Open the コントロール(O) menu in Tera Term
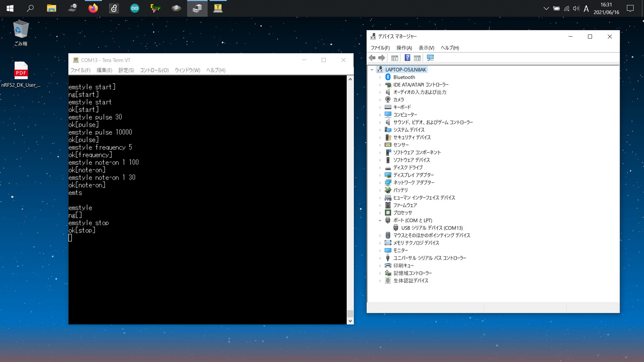 pyautogui.click(x=154, y=70)
